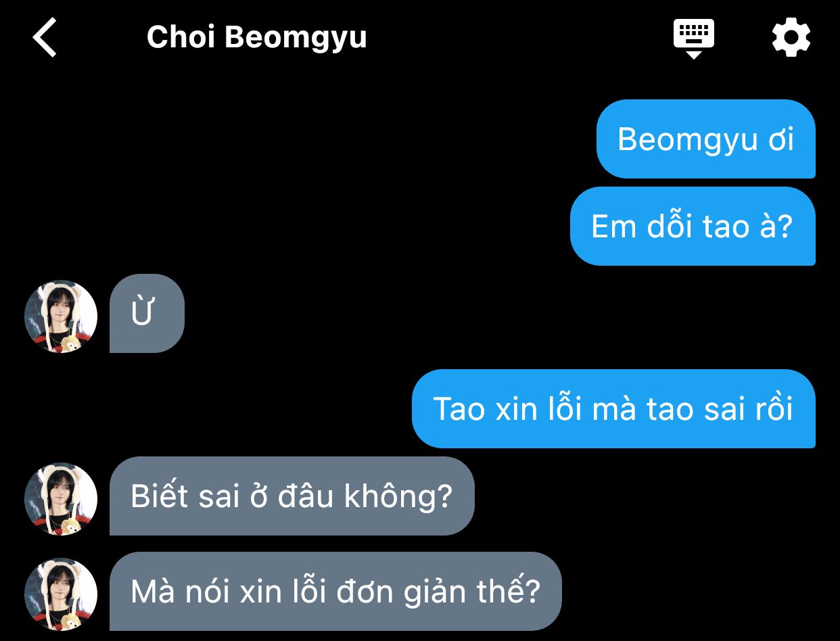Select the "Mà nói xin lỗi đơn giản thế?" message
The image size is (840, 641).
(x=335, y=592)
